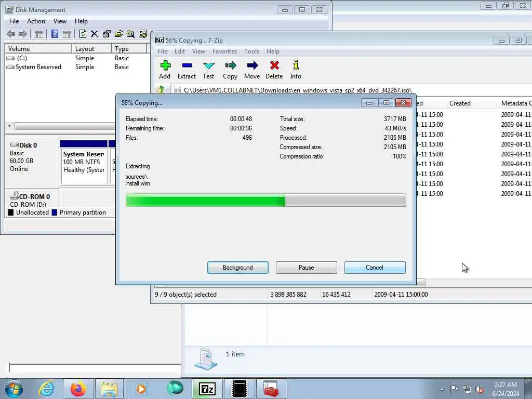Click the Action Center flag tray icon
The width and height of the screenshot is (532, 399).
pos(454,389)
